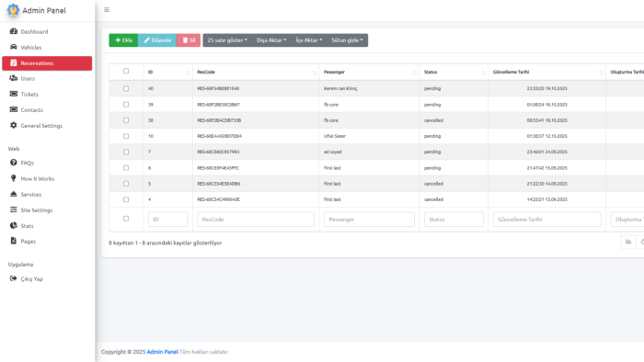Image resolution: width=644 pixels, height=362 pixels.
Task: Sort by Status column arrows icon
Action: point(483,73)
